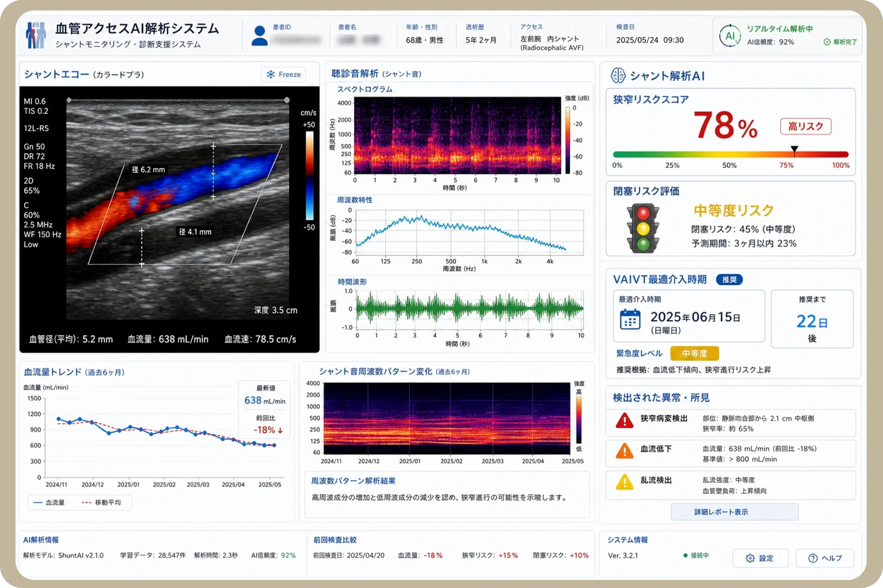Click the traffic light occlusion risk icon
The width and height of the screenshot is (883, 588).
(643, 228)
